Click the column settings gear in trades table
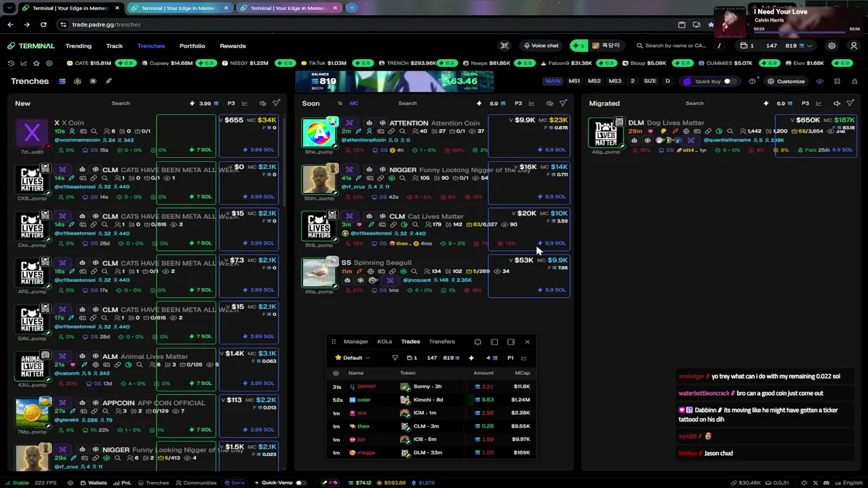 tap(336, 373)
